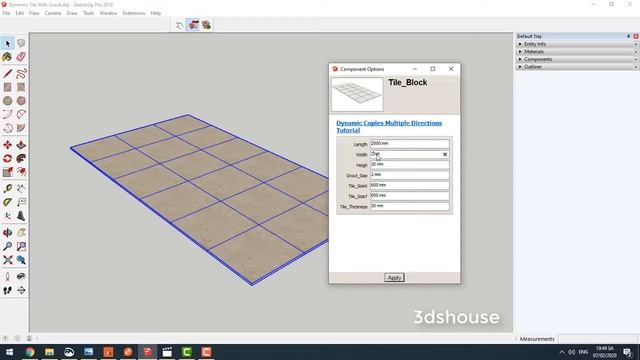Image resolution: width=640 pixels, height=360 pixels.
Task: Click the Apply button in Component Options
Action: point(394,278)
